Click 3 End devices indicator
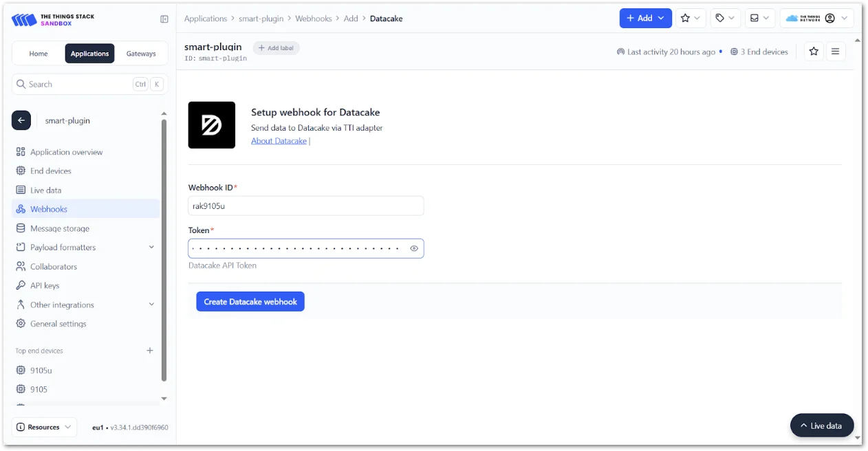 [x=759, y=52]
